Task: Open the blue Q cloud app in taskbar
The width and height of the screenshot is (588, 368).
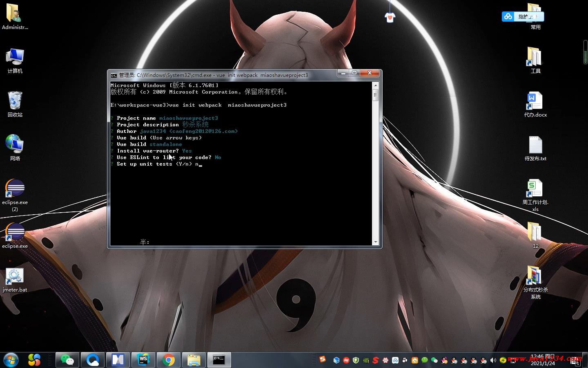Action: coord(93,360)
